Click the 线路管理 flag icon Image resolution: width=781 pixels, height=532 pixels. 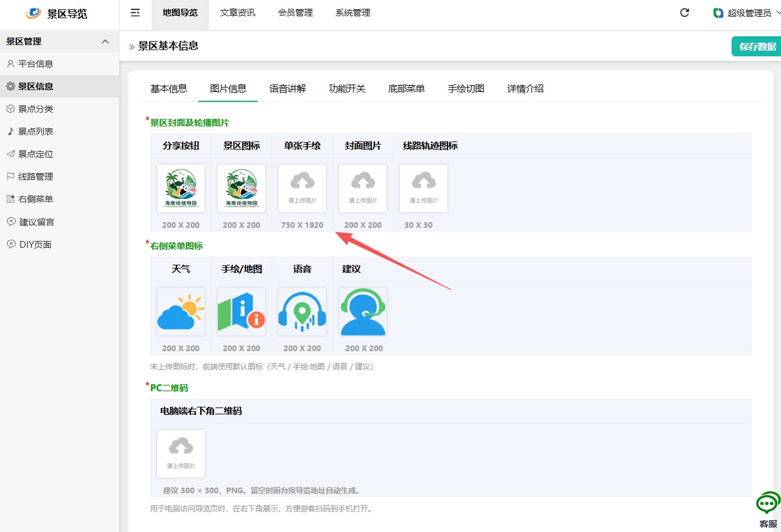tap(11, 176)
